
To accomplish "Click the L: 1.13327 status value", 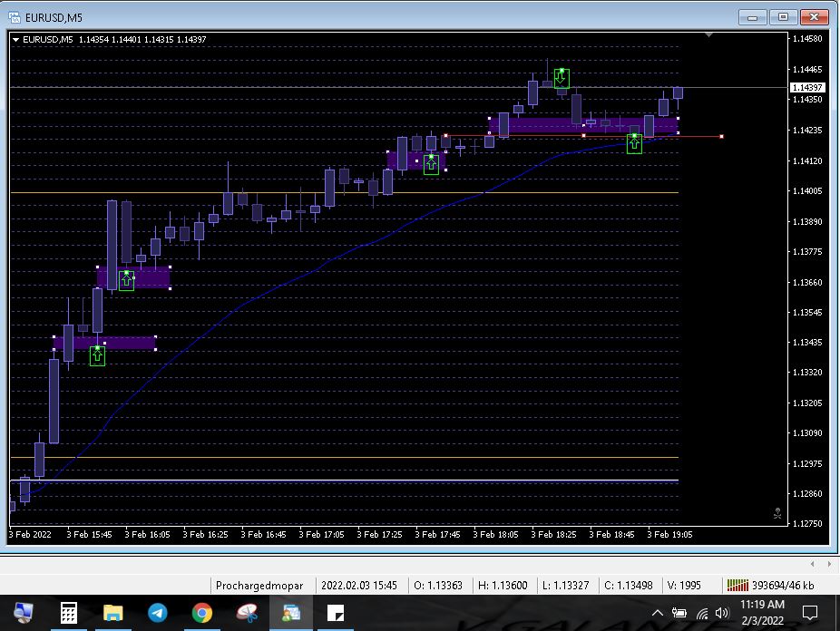I will 565,586.
